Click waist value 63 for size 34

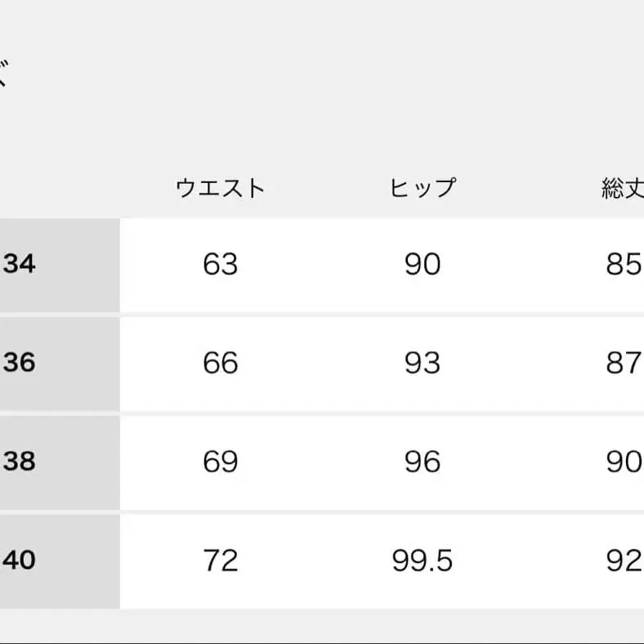(x=221, y=265)
